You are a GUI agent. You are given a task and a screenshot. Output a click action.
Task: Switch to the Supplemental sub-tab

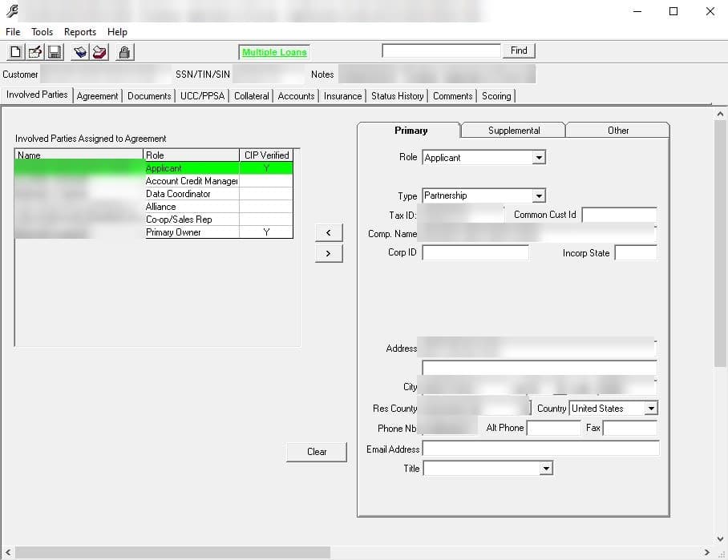(x=513, y=131)
